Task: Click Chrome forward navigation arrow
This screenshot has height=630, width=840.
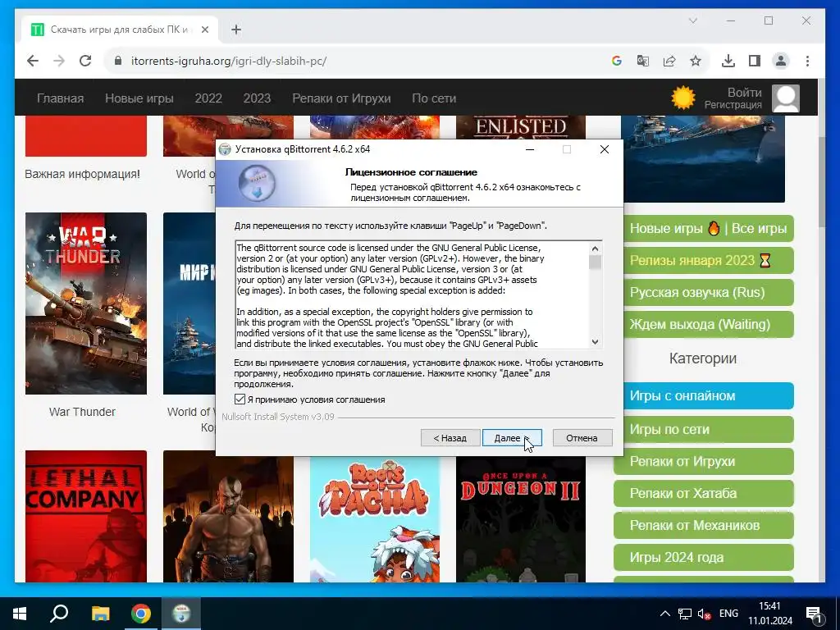Action: (x=59, y=61)
